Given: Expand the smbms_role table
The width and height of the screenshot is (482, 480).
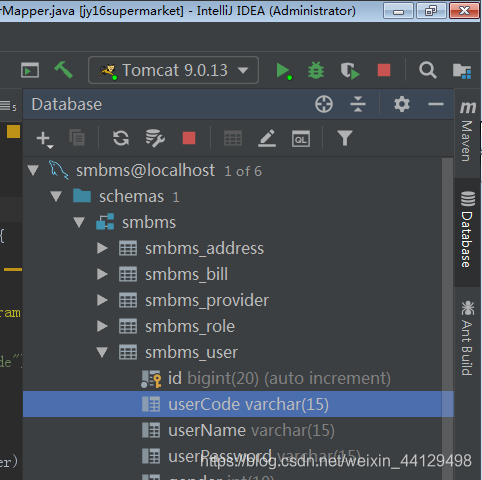Looking at the screenshot, I should pos(102,326).
